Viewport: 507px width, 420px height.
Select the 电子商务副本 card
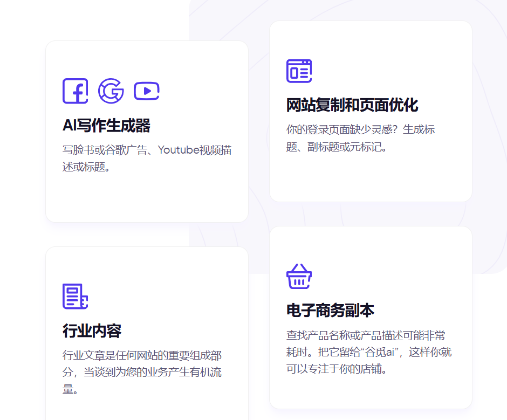click(371, 316)
